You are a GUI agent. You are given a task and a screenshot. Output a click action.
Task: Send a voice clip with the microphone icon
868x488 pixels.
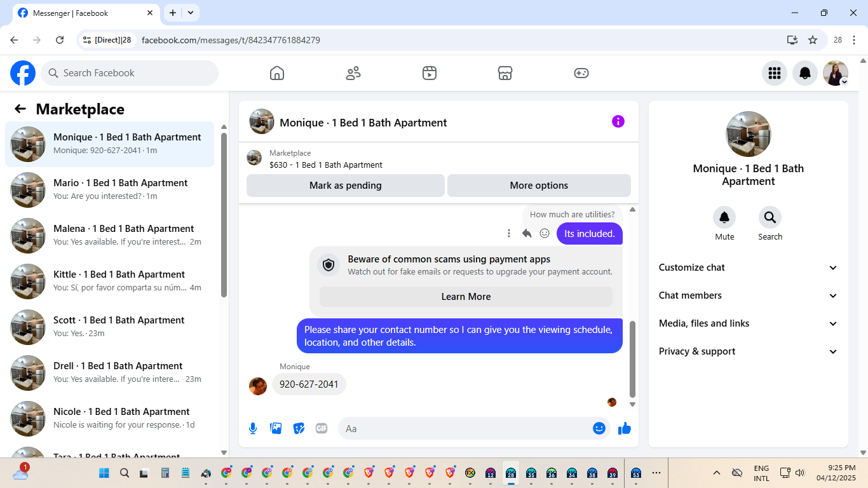(x=253, y=428)
